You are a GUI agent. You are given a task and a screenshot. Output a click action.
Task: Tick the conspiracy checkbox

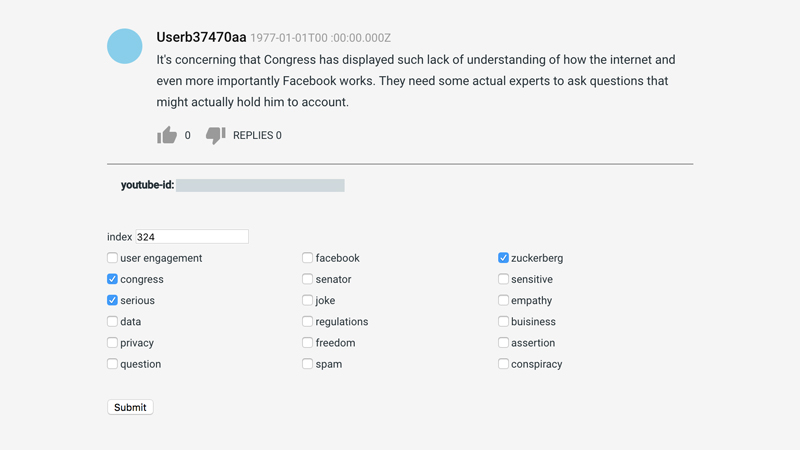[503, 364]
